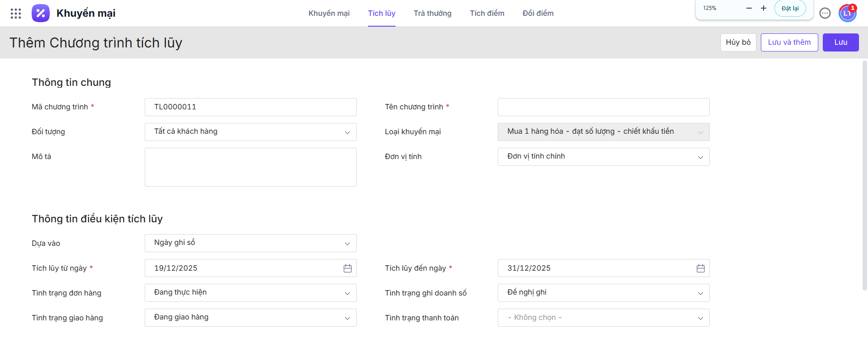The height and width of the screenshot is (338, 868).
Task: Click the vertical page scrollbar
Action: [864, 176]
